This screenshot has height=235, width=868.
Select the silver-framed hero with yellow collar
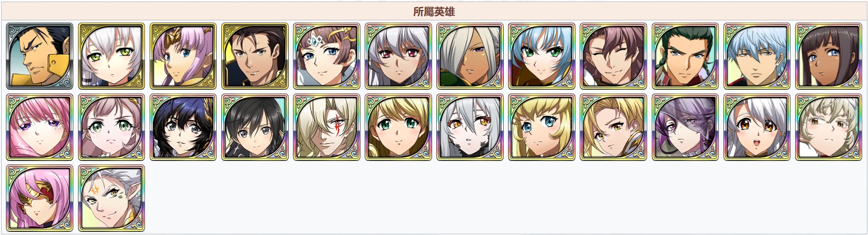click(x=39, y=56)
